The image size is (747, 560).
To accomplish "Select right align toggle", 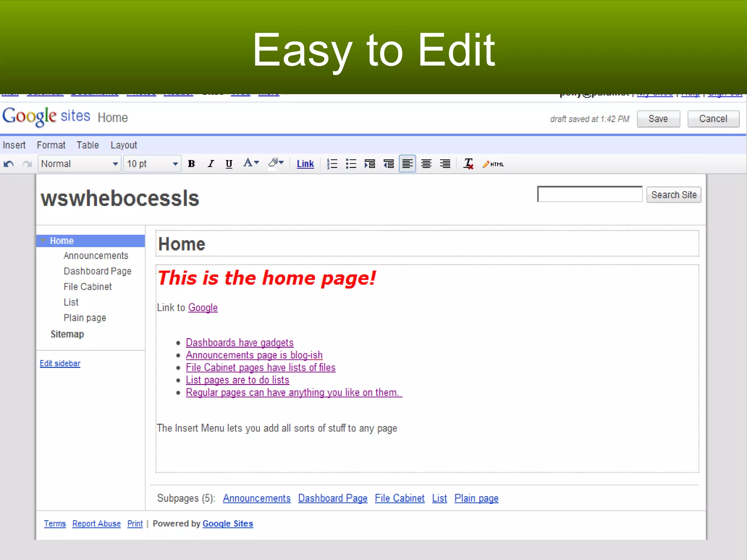I will 445,164.
